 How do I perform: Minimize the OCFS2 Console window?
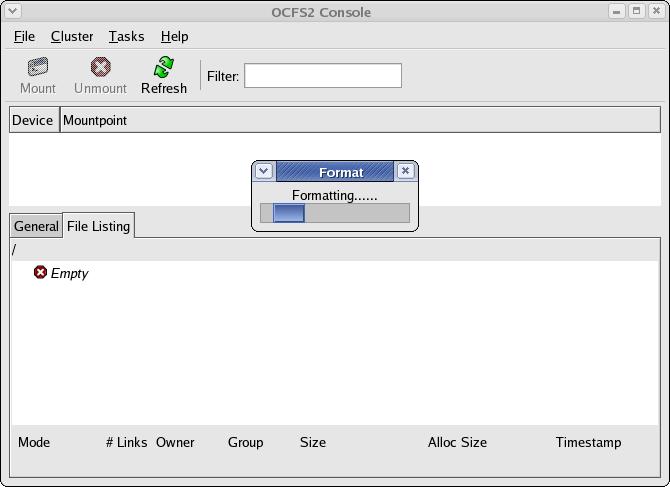click(616, 11)
